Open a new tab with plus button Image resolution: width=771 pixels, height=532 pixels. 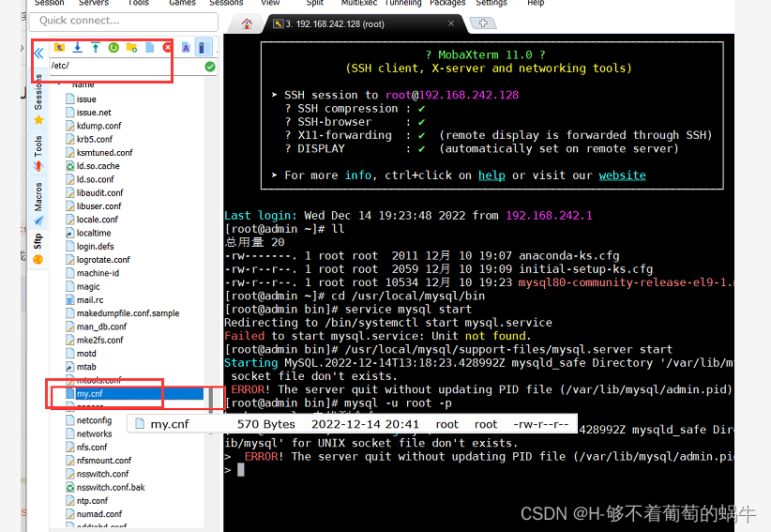pyautogui.click(x=483, y=23)
